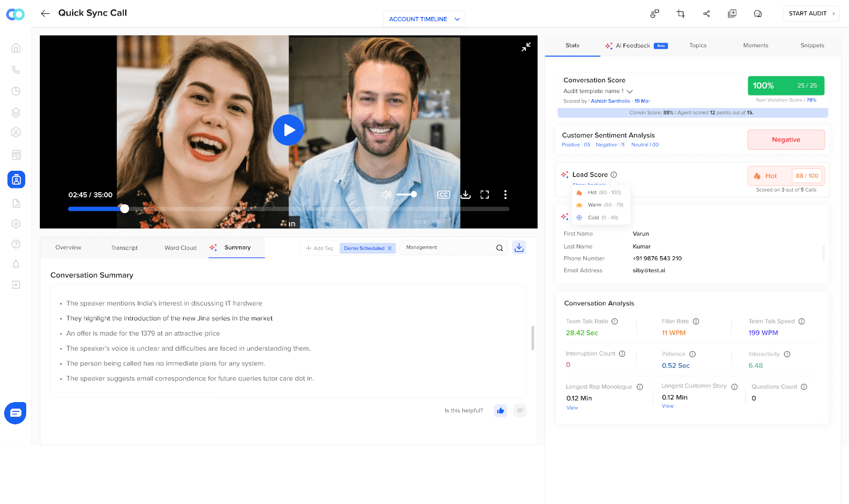849x504 pixels.
Task: Switch to the Stats tab
Action: click(572, 46)
